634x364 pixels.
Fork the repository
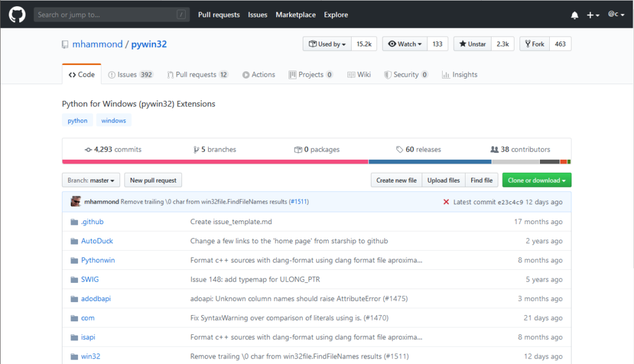[x=534, y=44]
